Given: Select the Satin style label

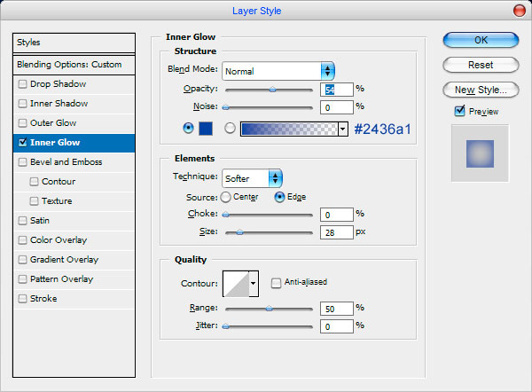Looking at the screenshot, I should pos(40,221).
